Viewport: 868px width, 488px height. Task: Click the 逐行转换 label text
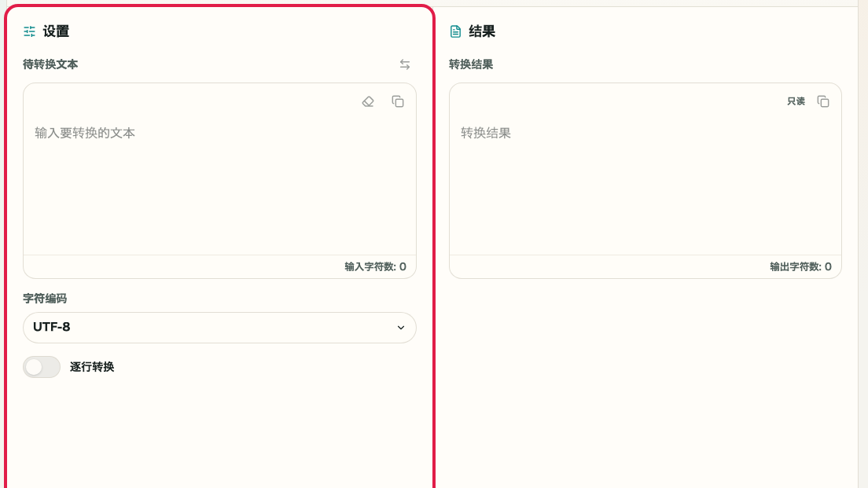92,367
